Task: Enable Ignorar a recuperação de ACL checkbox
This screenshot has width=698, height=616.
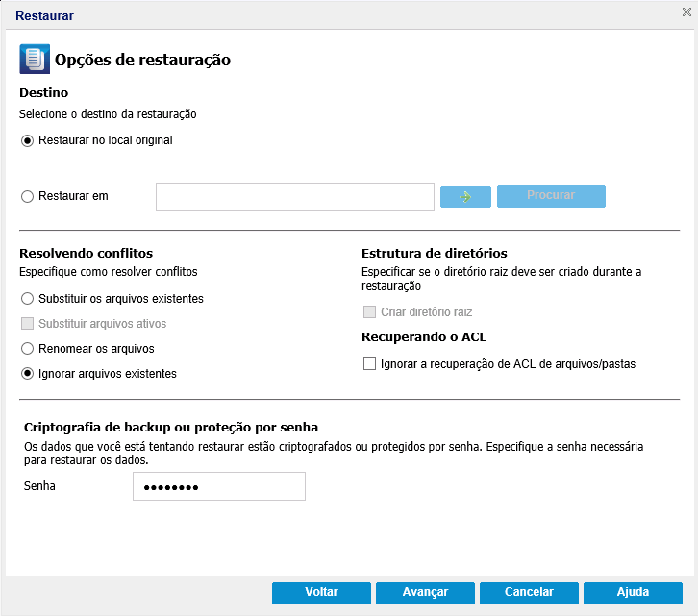Action: (369, 364)
